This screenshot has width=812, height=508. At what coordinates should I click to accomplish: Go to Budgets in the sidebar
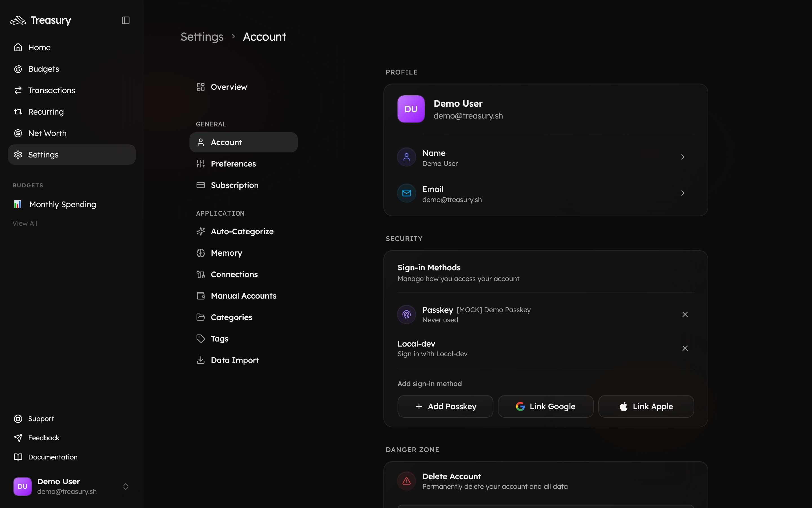(72, 69)
